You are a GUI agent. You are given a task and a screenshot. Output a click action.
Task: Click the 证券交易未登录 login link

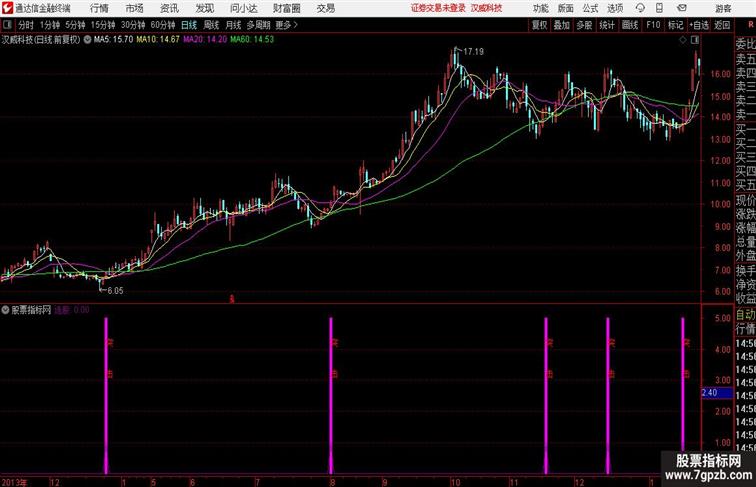coord(438,8)
